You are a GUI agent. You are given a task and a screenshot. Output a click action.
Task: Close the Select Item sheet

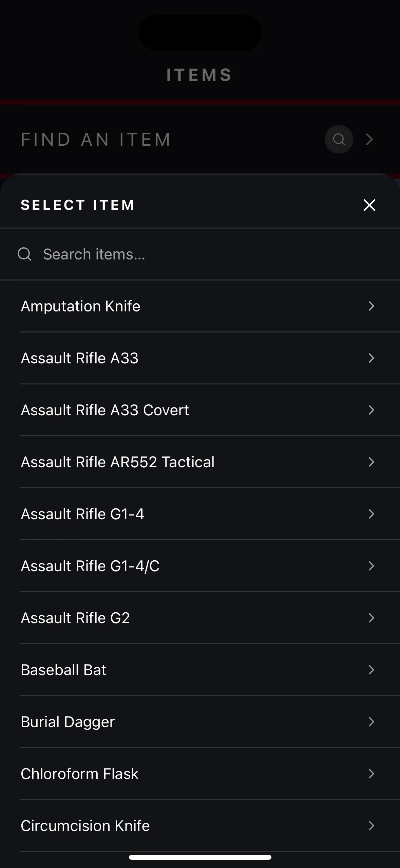[x=369, y=205]
